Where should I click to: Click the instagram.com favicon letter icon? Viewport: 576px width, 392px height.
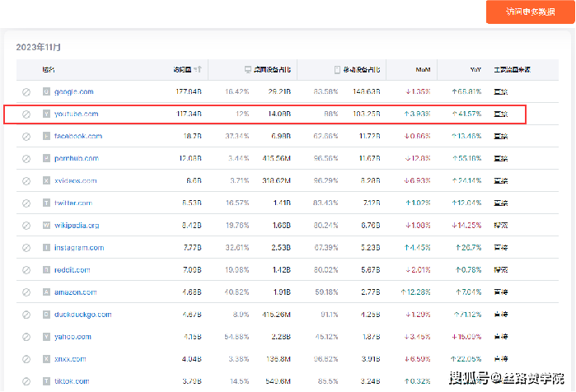pyautogui.click(x=46, y=247)
